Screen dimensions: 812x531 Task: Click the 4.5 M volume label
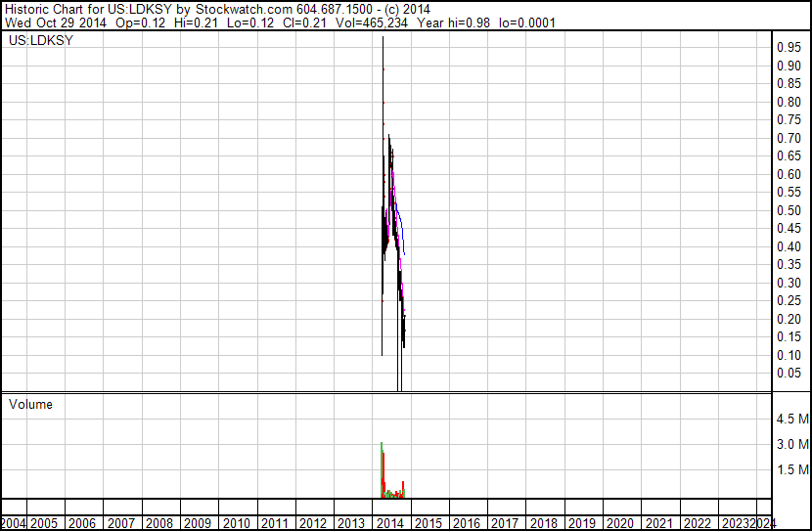pos(792,419)
